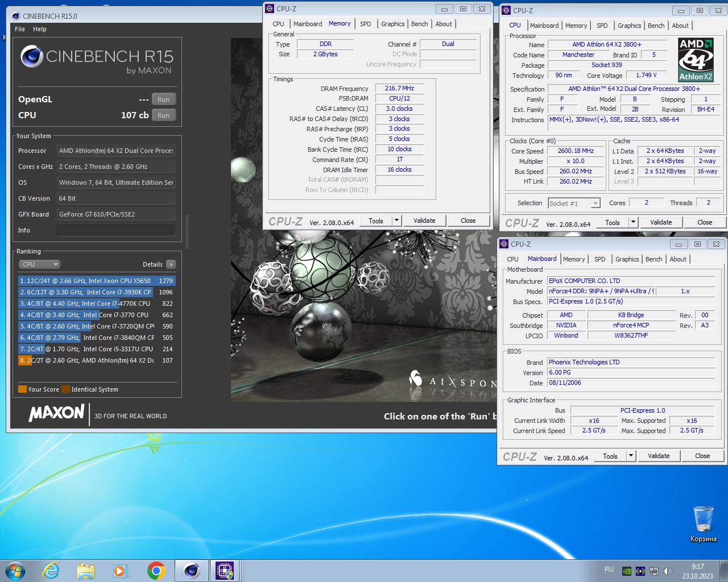Screen dimensions: 728x582
Task: Click the AMD Athlon X2 logo
Action: [x=696, y=60]
